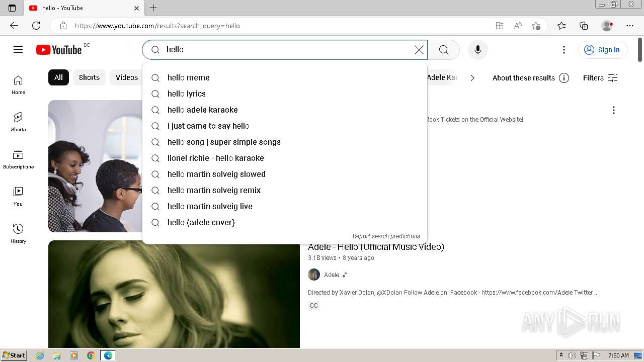Toggle the Read aloud icon

pyautogui.click(x=518, y=26)
